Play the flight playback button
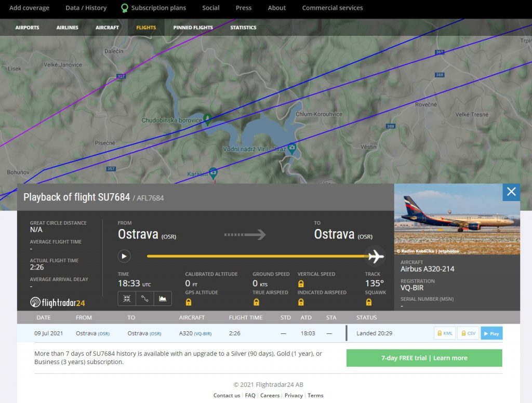Viewport: 532px width, 403px height. [124, 256]
